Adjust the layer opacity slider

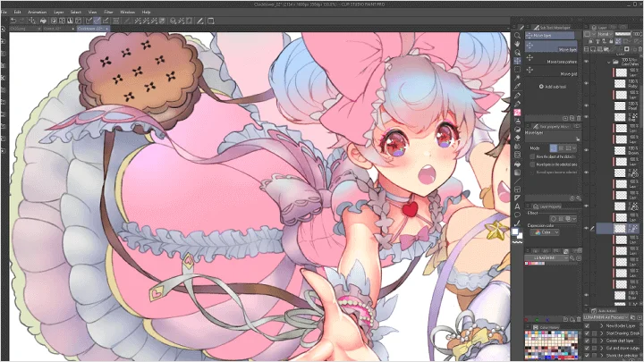point(623,34)
